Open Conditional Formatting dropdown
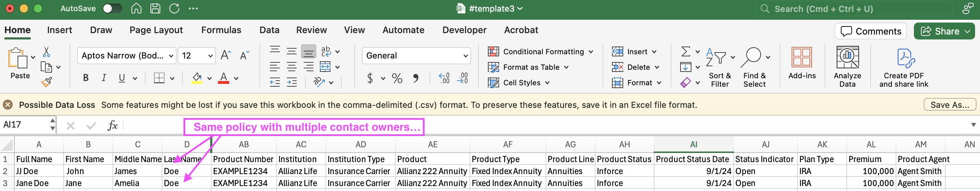 pyautogui.click(x=541, y=51)
